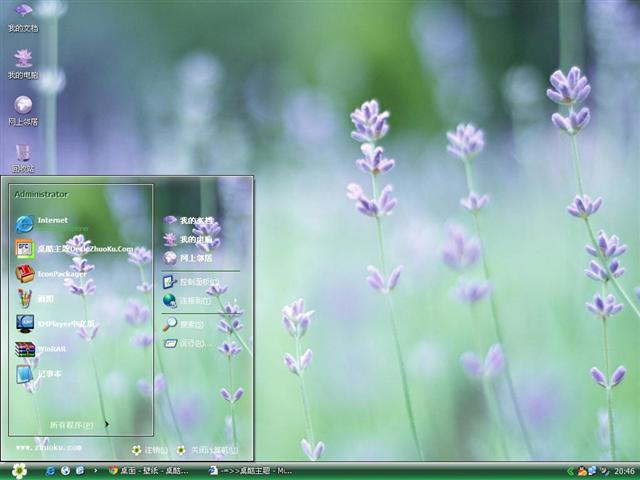Open 网上邻居 icon on the desktop
Screen dimensions: 640x480
pos(23,111)
